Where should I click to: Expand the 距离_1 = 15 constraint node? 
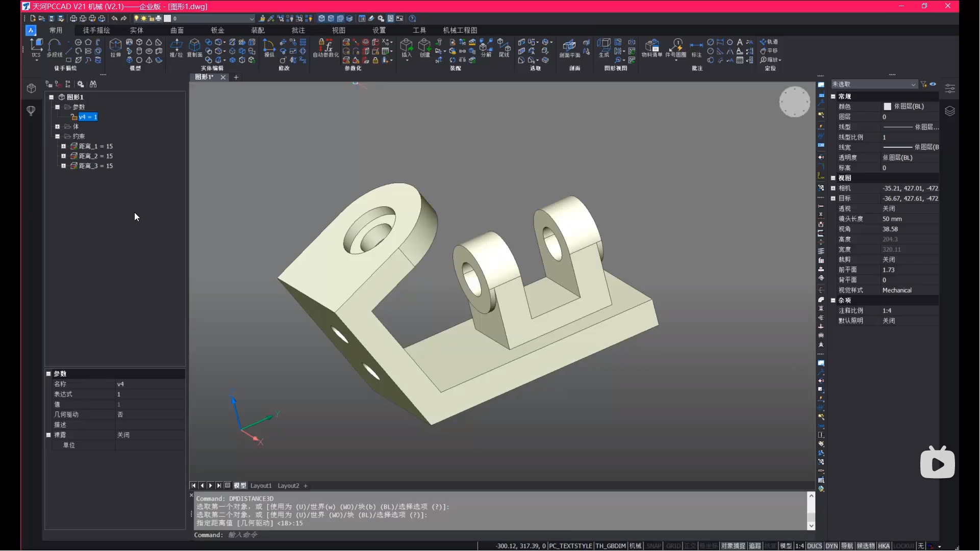point(64,146)
